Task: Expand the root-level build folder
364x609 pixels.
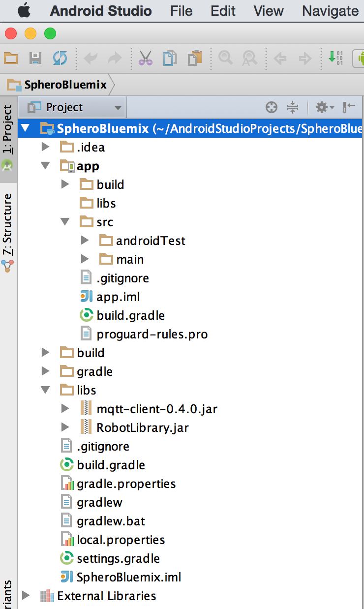Action: click(x=45, y=353)
